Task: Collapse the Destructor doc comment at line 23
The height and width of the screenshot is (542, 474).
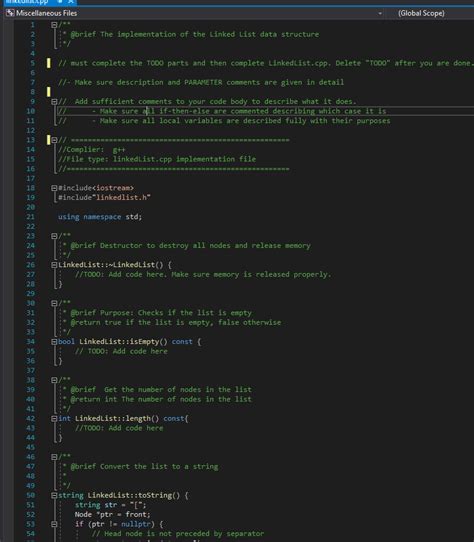Action: click(54, 236)
